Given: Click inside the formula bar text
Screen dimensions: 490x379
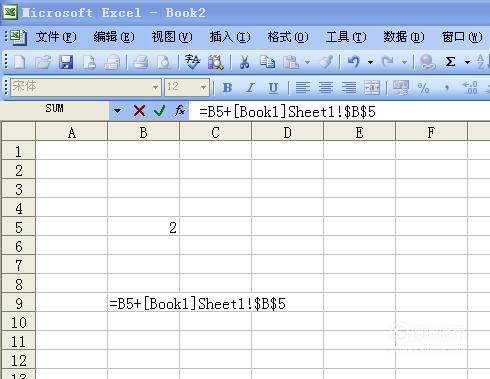Looking at the screenshot, I should pyautogui.click(x=287, y=111).
